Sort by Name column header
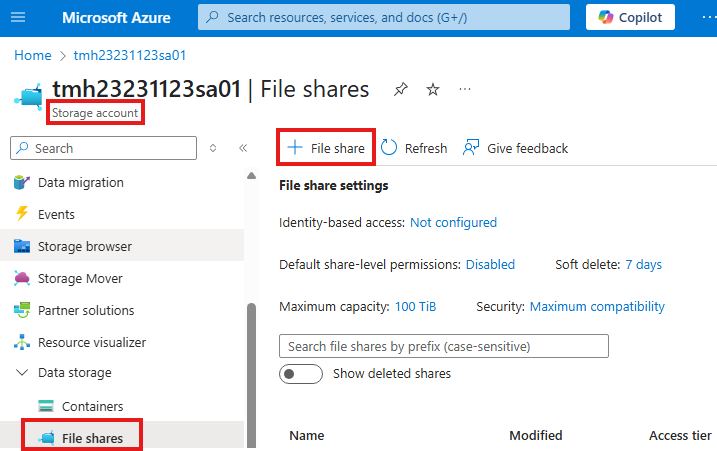The image size is (717, 451). coord(306,435)
